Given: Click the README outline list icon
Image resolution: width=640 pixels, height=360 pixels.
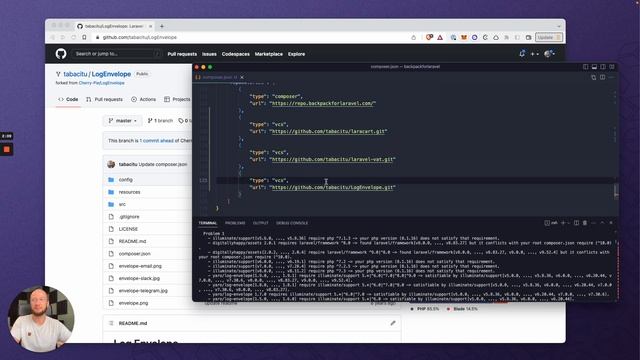Looking at the screenshot, I should (111, 323).
